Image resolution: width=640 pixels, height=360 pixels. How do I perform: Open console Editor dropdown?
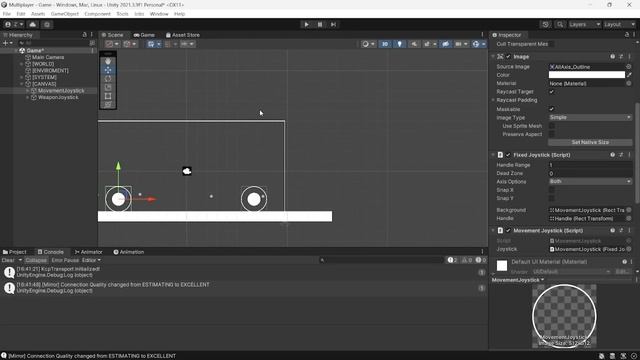pyautogui.click(x=91, y=260)
